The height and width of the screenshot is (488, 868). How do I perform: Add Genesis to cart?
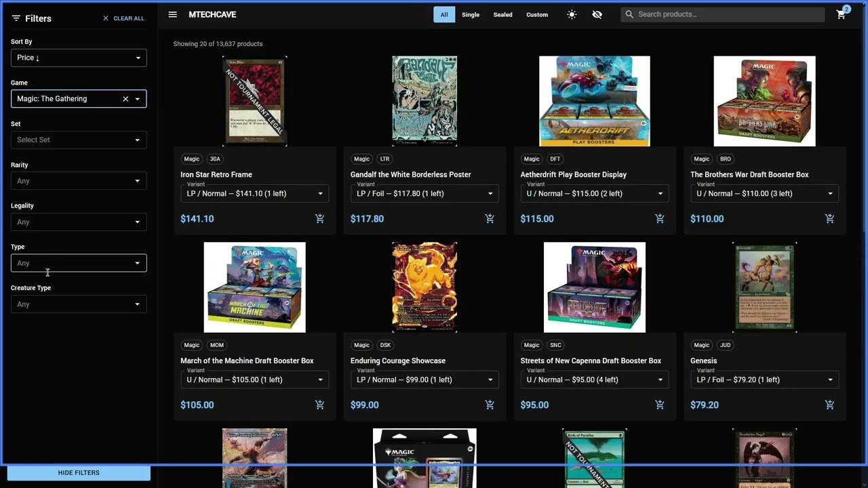(x=829, y=405)
